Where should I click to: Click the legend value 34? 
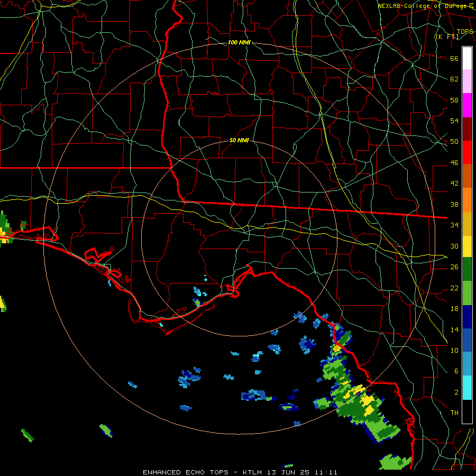tap(454, 225)
